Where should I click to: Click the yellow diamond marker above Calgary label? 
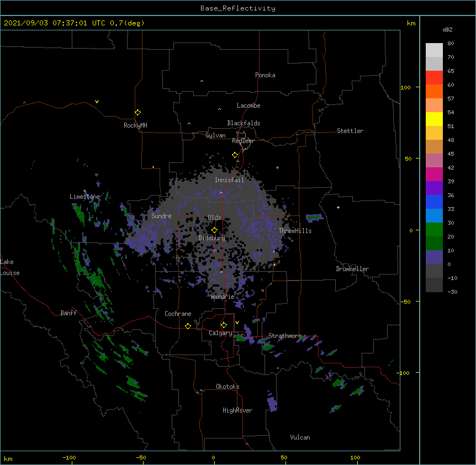coord(224,325)
